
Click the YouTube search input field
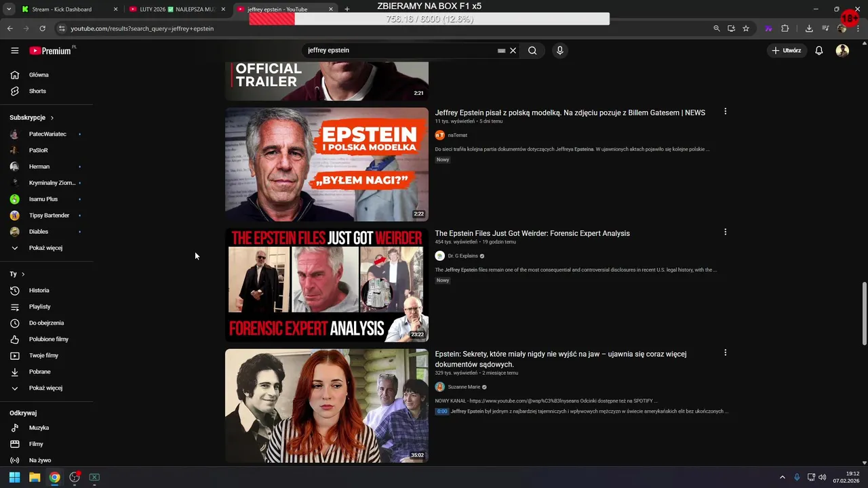pyautogui.click(x=400, y=50)
